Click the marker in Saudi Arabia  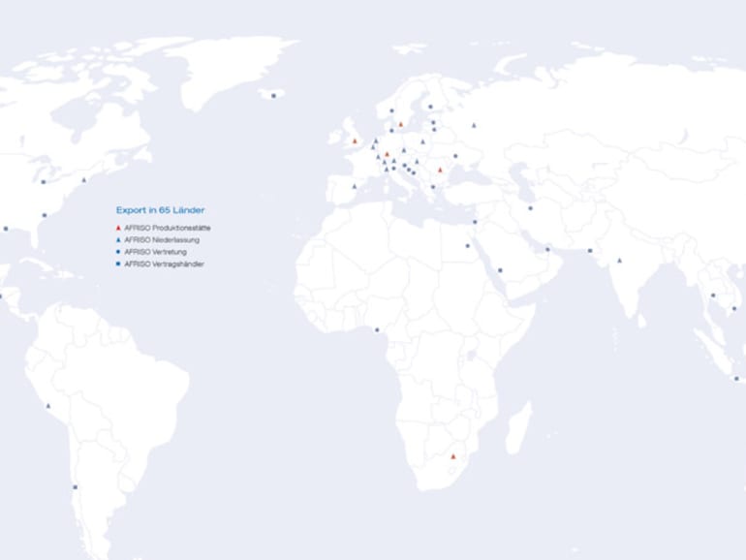coord(500,270)
